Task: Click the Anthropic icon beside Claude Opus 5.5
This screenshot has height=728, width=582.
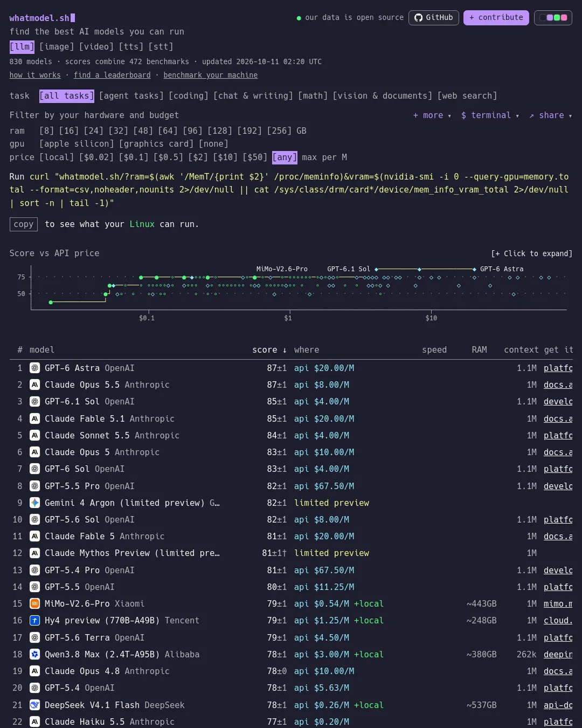Action: point(34,385)
